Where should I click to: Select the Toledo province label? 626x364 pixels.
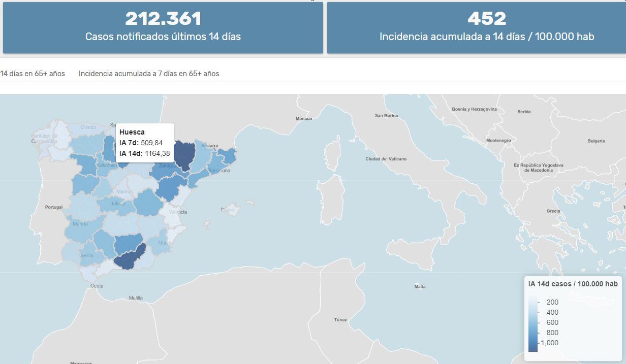coord(118,204)
